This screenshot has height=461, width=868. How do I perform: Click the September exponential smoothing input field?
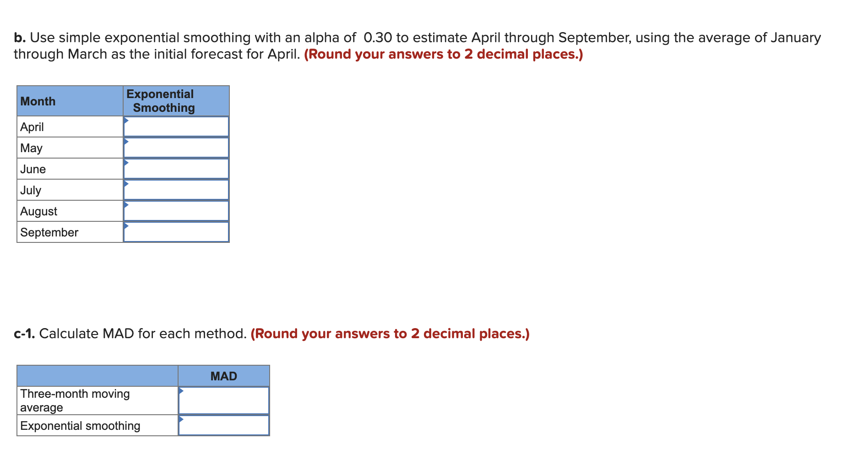point(176,232)
